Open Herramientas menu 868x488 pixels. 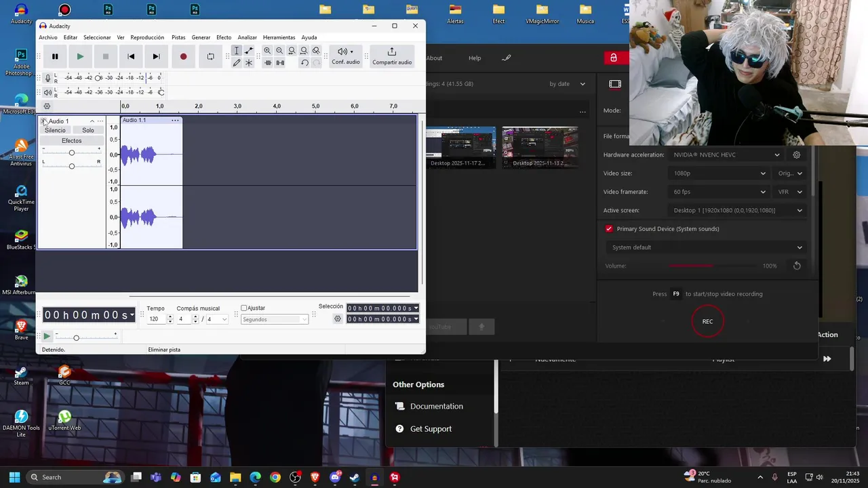click(x=279, y=37)
